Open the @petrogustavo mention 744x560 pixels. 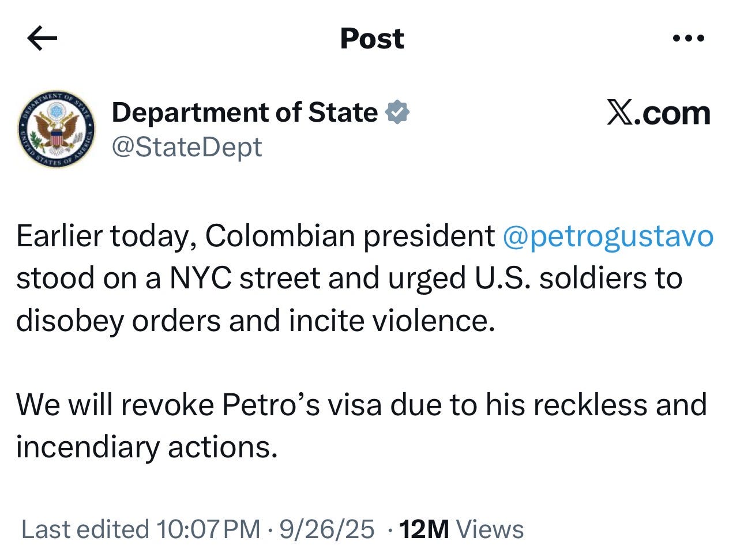608,236
